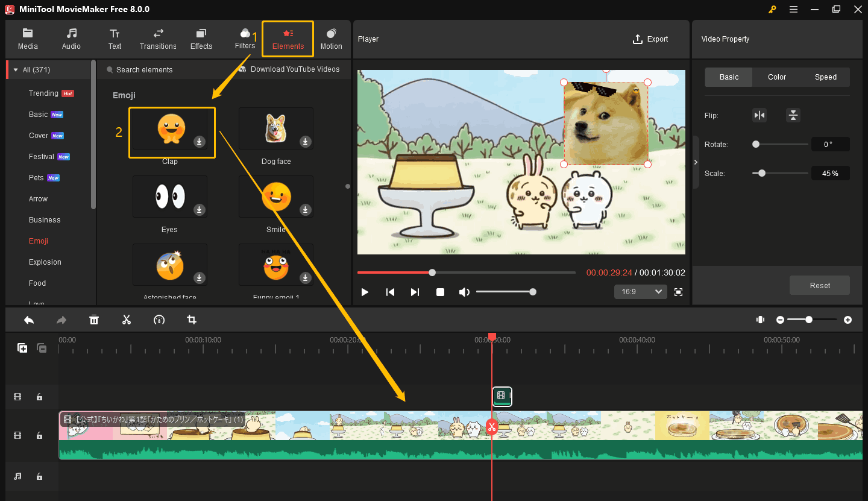The width and height of the screenshot is (868, 501).
Task: Open the crop tool
Action: 192,320
